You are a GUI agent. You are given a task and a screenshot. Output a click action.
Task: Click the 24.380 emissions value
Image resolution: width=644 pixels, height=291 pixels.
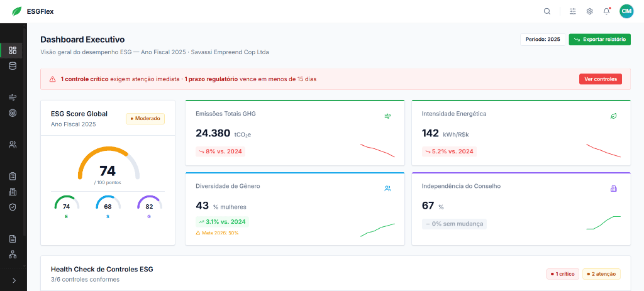(213, 133)
